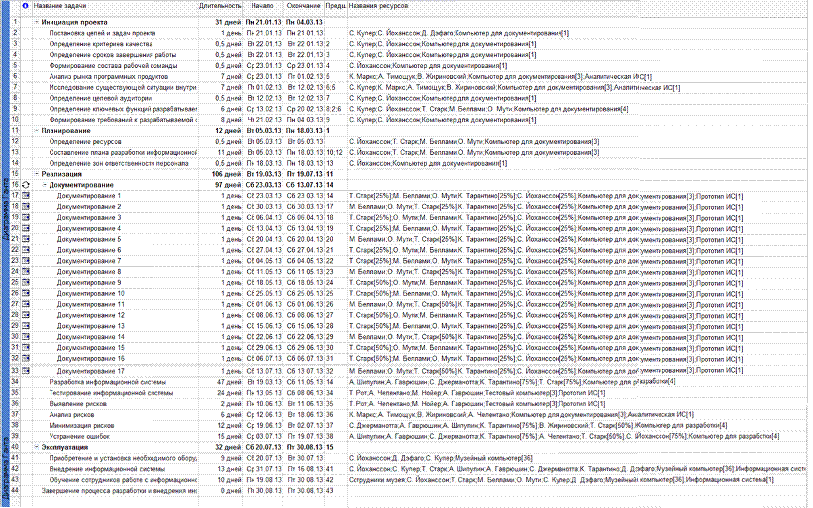Select row number 15 header
The width and height of the screenshot is (813, 508).
click(x=16, y=174)
